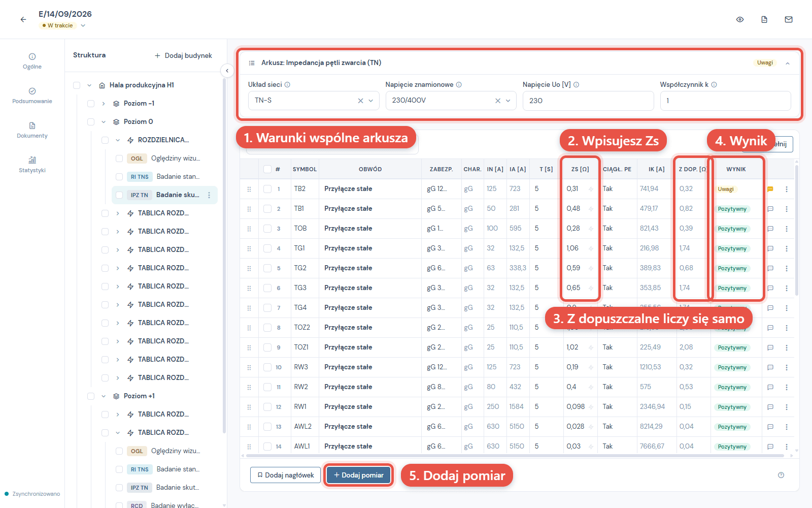Viewport: 812px width, 508px height.
Task: Open the yellow comment icon in row TB2
Action: [x=770, y=189]
